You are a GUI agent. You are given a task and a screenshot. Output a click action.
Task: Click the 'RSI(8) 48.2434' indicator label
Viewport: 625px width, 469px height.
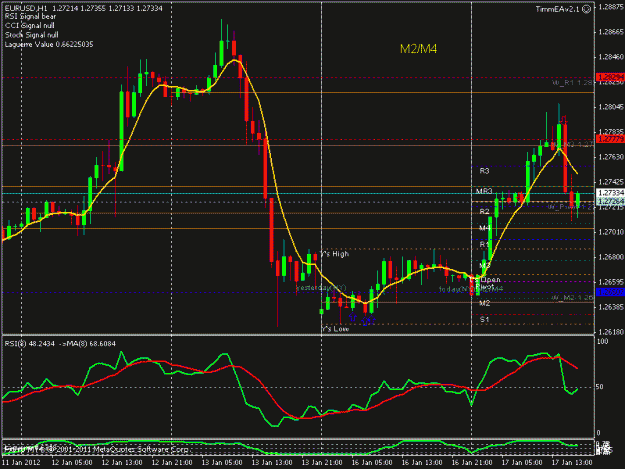point(29,343)
